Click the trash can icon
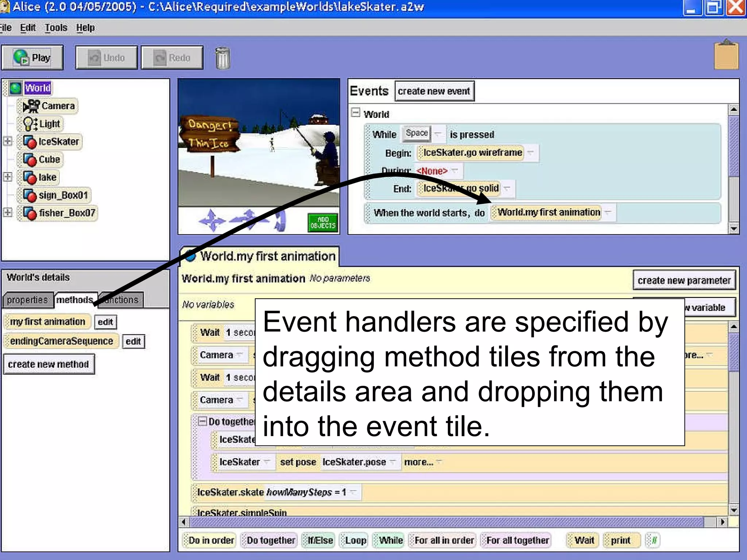 (222, 58)
